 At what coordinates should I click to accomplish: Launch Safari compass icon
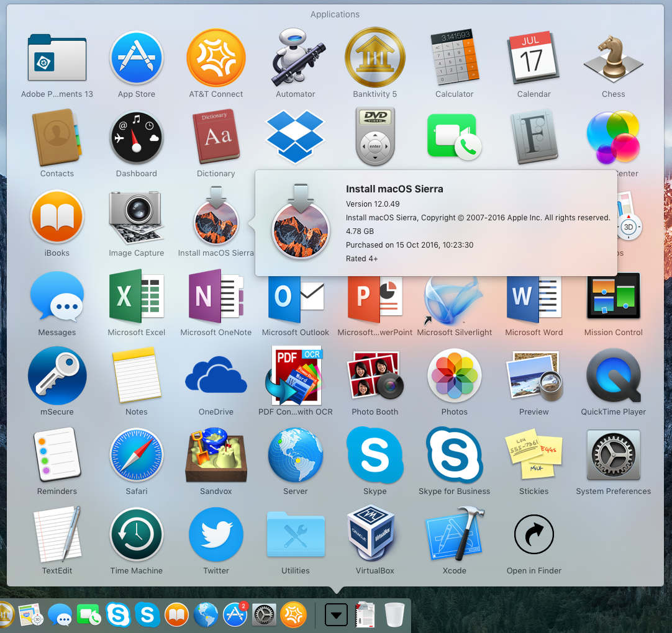136,455
